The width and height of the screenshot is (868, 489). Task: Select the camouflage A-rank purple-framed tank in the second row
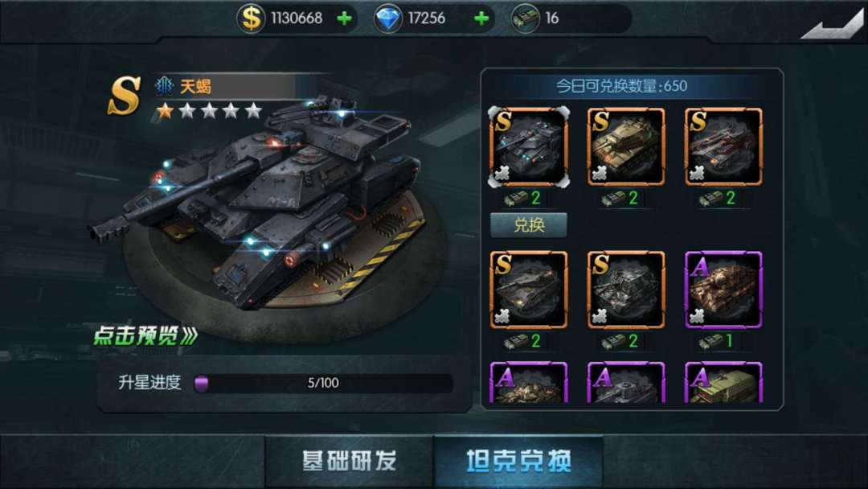click(x=723, y=290)
